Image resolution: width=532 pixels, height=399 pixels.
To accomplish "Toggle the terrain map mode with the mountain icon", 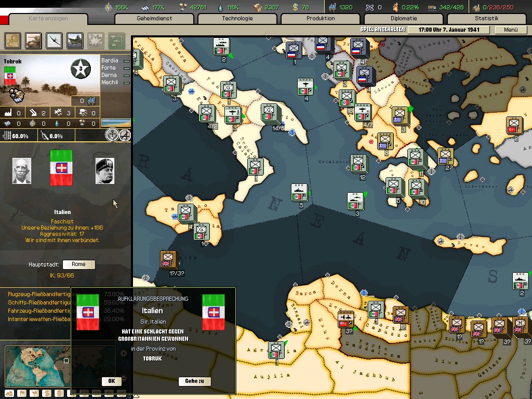I will (x=9, y=393).
